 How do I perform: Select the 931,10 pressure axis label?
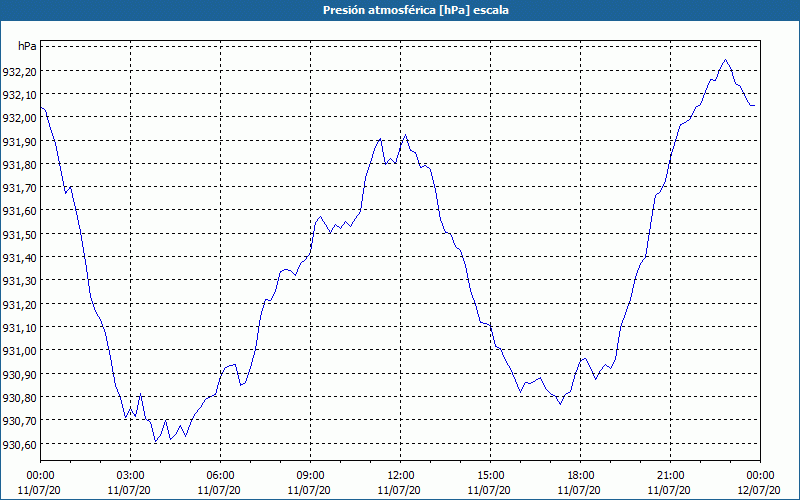pos(20,328)
